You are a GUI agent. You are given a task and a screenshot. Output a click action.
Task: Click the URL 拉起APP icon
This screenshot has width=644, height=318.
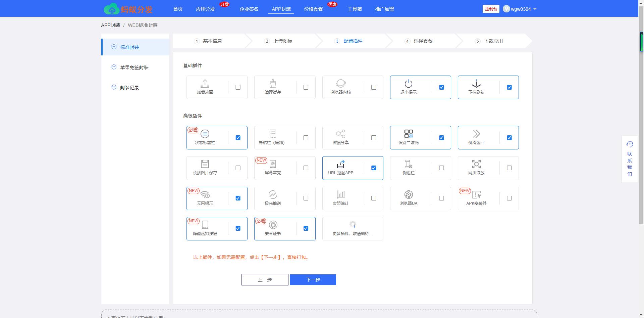340,164
